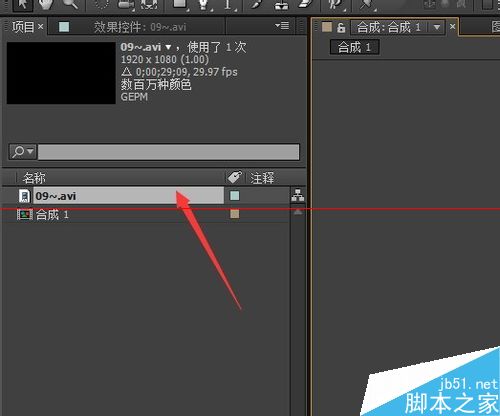This screenshot has height=416, width=500.
Task: Focus the project search field
Action: [x=169, y=152]
